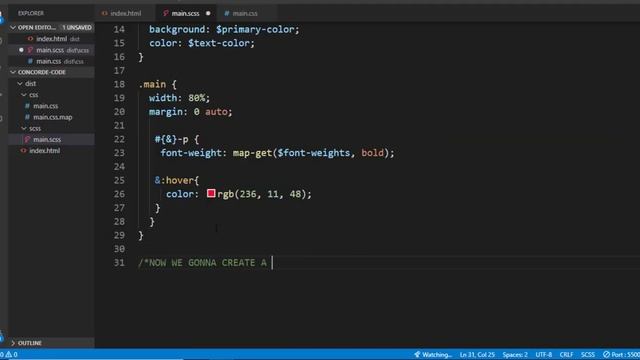
Task: Click line number 25 in gutter
Action: pyautogui.click(x=119, y=180)
